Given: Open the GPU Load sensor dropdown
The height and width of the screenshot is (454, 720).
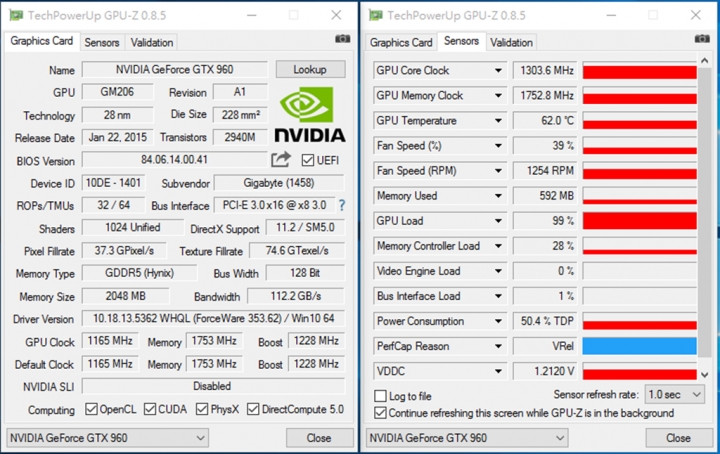Looking at the screenshot, I should click(x=498, y=221).
